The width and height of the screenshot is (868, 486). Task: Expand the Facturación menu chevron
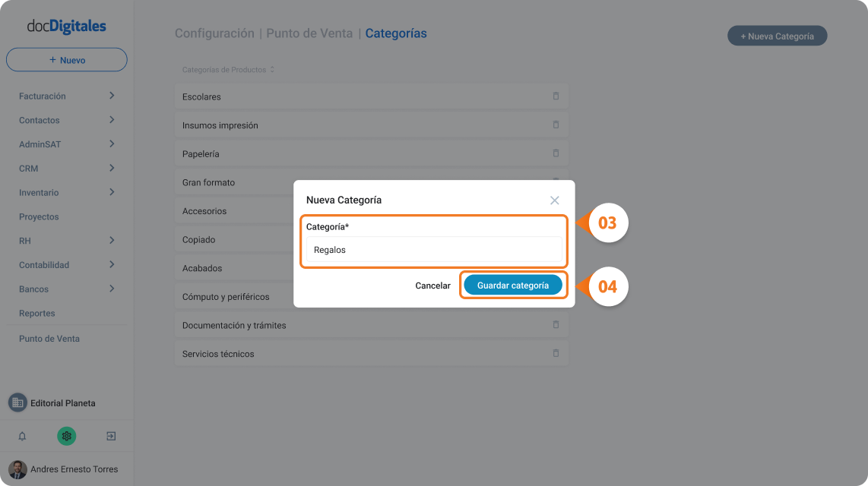(x=112, y=96)
